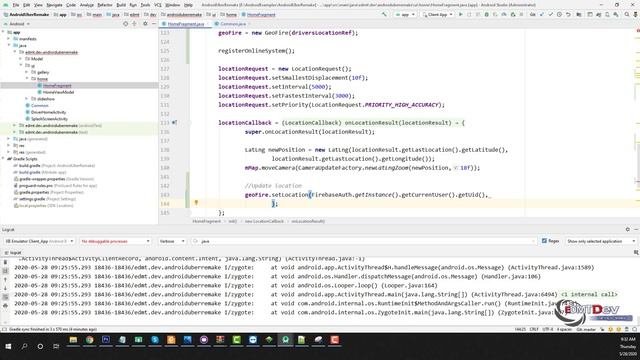Viewport: 640px width, 360px height.
Task: Click the VCS commit checkmark icon
Action: click(550, 14)
